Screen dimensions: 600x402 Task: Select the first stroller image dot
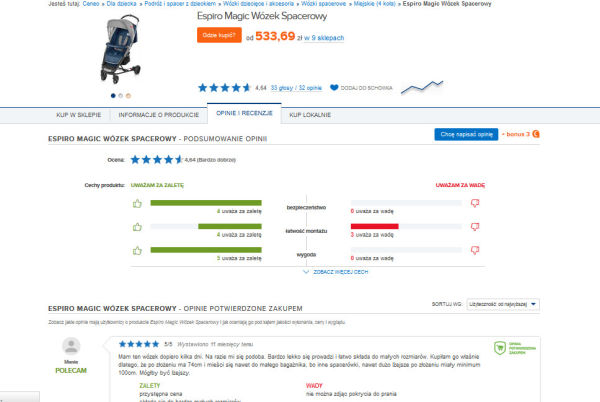click(113, 96)
